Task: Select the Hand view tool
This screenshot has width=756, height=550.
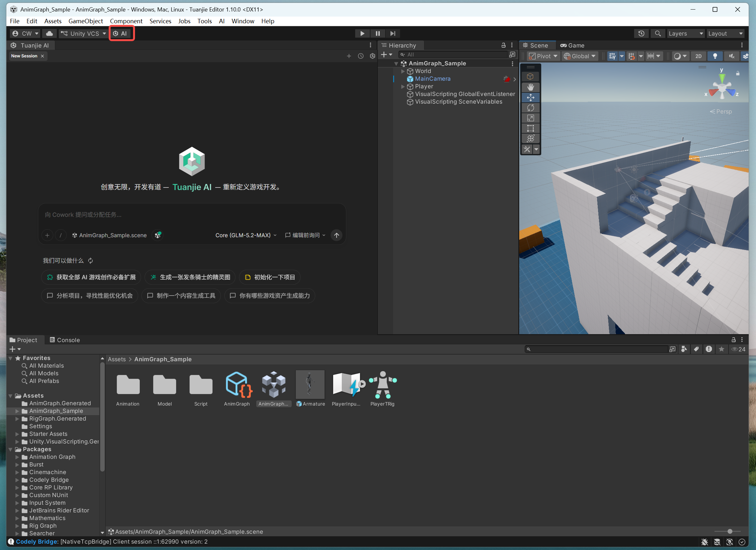Action: 530,87
